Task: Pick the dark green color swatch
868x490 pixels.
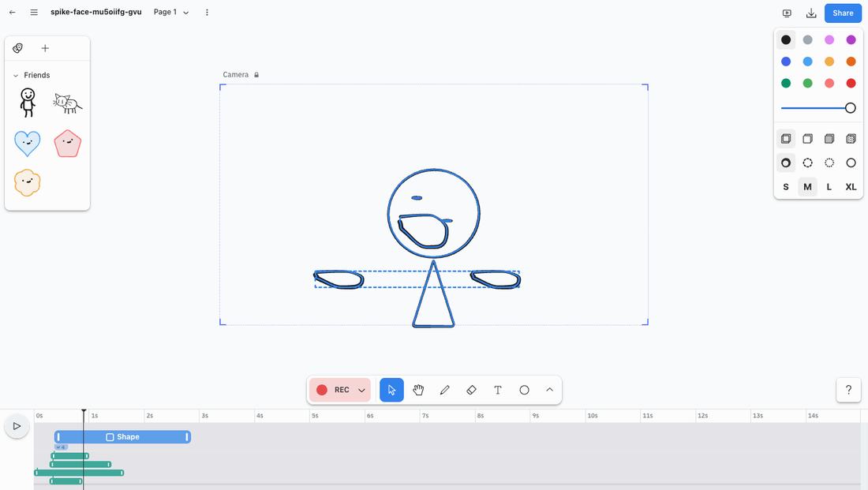Action: [x=785, y=83]
